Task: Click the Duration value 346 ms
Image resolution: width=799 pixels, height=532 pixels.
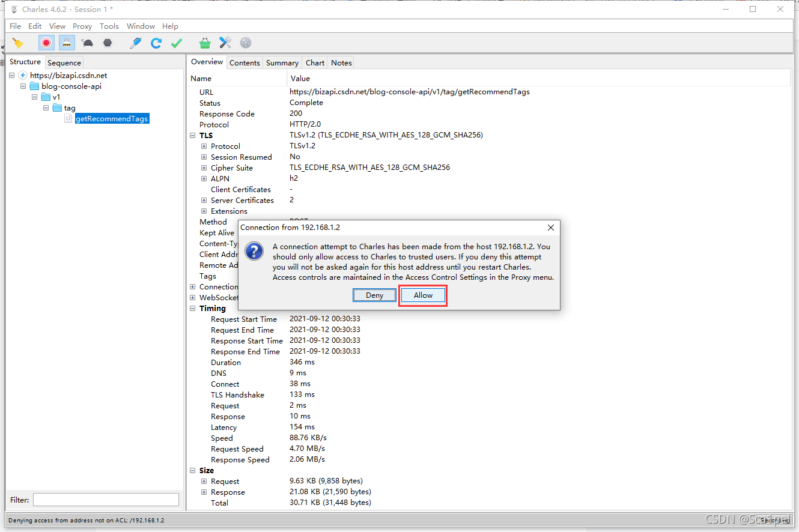Action: (x=302, y=362)
